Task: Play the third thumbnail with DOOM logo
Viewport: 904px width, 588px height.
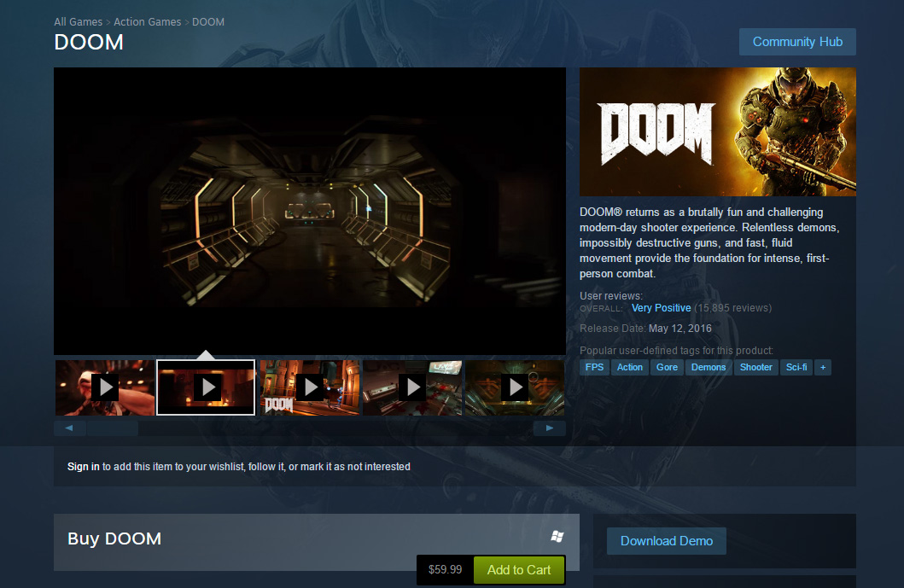Action: (310, 387)
